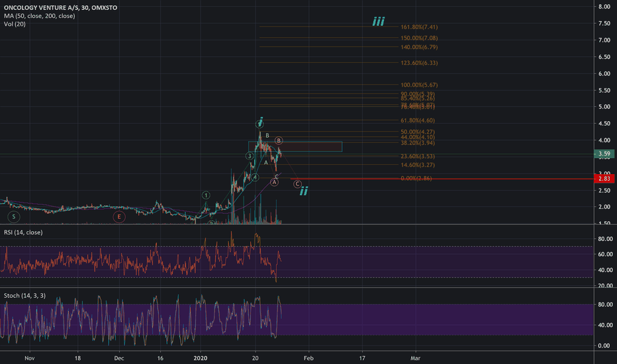The image size is (617, 364).
Task: Click the circled S marker on the chart
Action: (14, 216)
